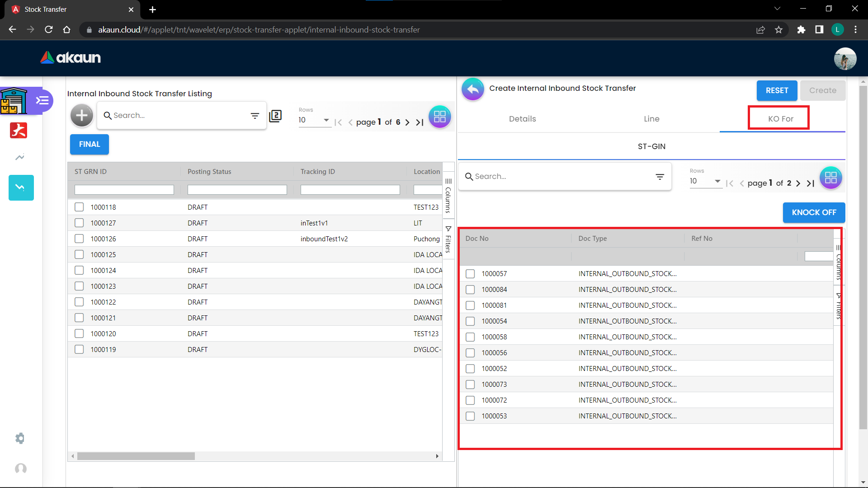Click the purple grid icon in listing toolbar
This screenshot has height=488, width=868.
[439, 117]
